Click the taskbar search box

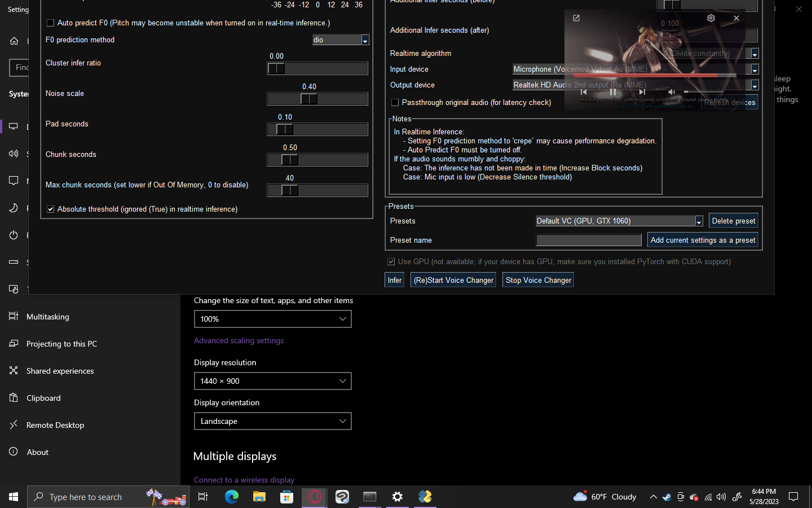(x=108, y=497)
